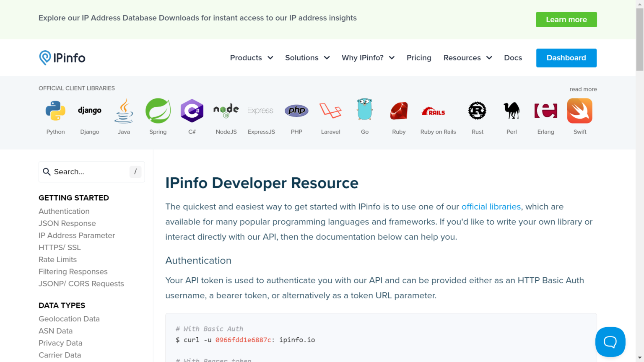Open the Go gopher mascot icon
The image size is (644, 362).
click(365, 110)
